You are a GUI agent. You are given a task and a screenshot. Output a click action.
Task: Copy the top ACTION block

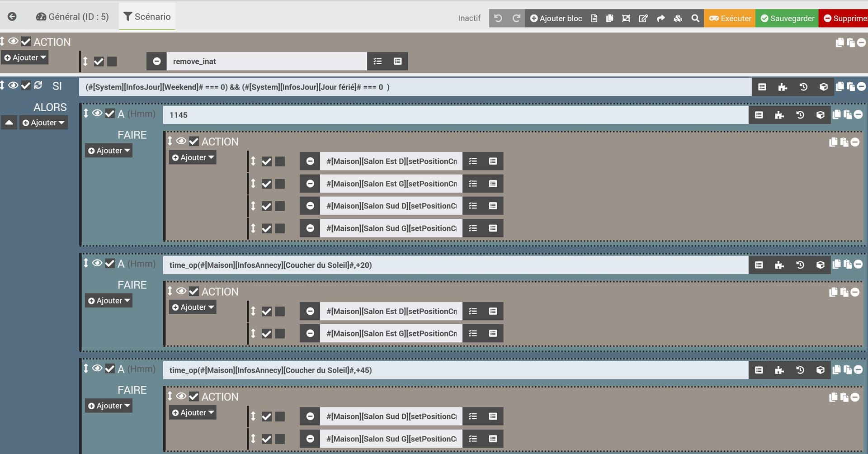(x=840, y=42)
